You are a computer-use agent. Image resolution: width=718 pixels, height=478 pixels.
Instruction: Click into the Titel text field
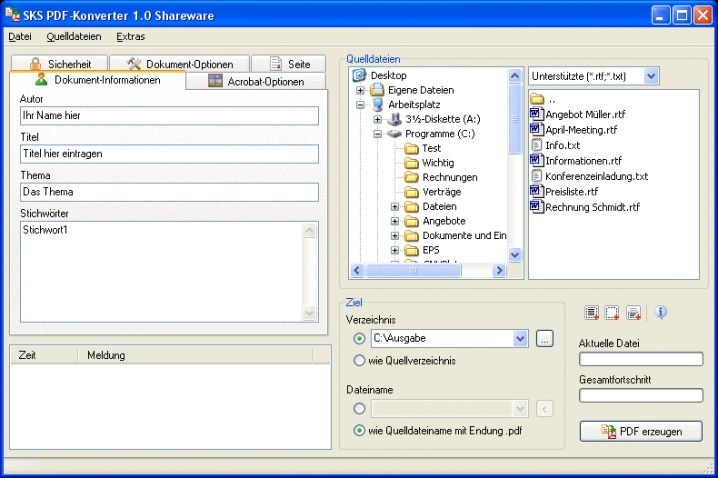(x=168, y=154)
